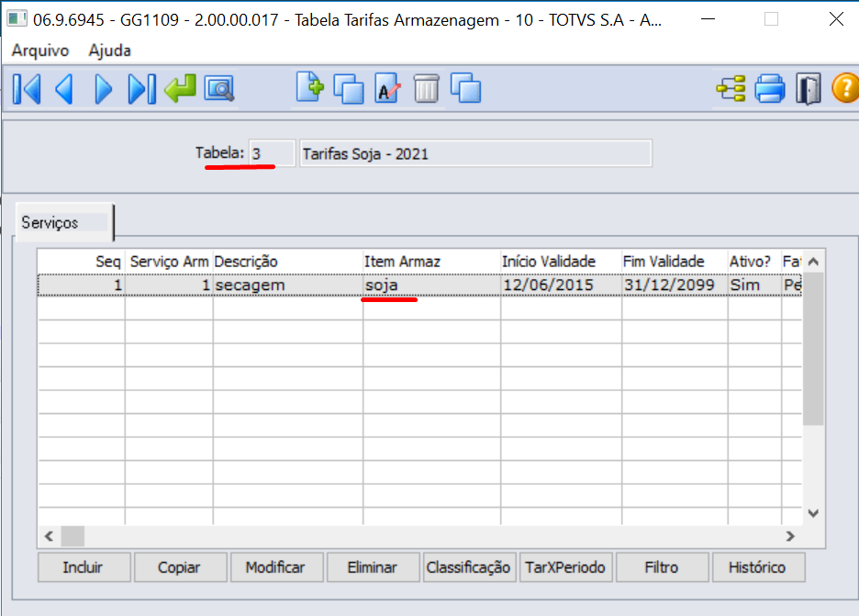Image resolution: width=859 pixels, height=616 pixels.
Task: Select the Serviços tab
Action: (x=64, y=222)
